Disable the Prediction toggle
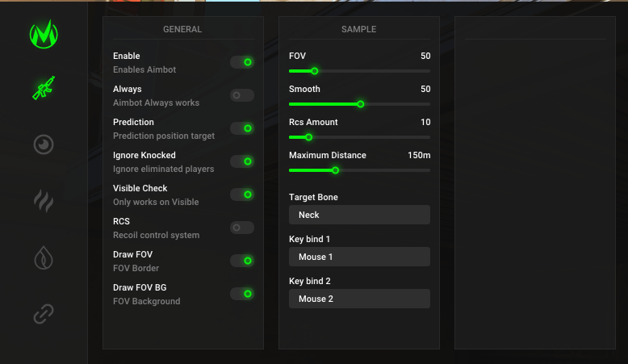This screenshot has width=628, height=364. coord(242,128)
